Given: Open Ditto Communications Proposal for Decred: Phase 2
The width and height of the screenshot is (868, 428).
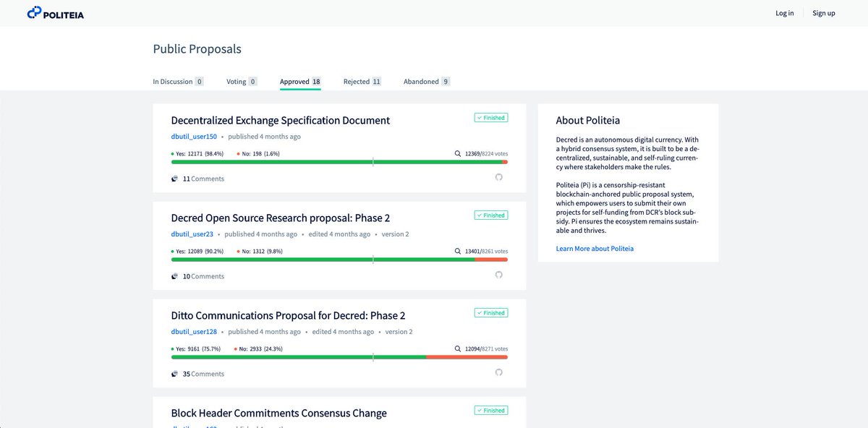Looking at the screenshot, I should tap(288, 316).
